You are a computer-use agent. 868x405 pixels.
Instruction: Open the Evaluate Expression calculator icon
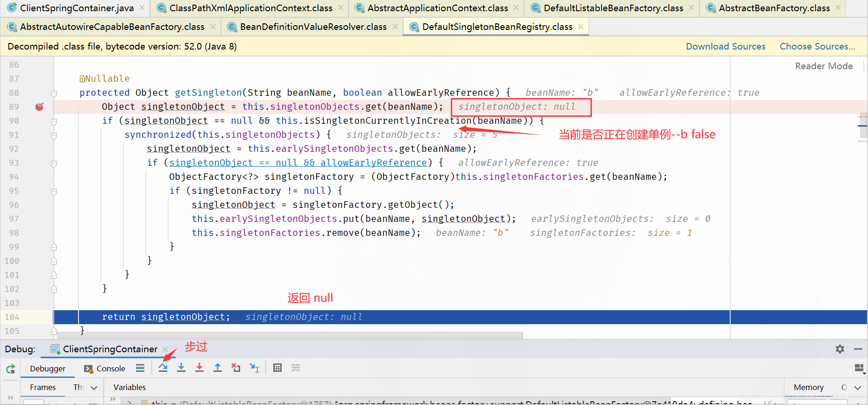click(x=277, y=368)
